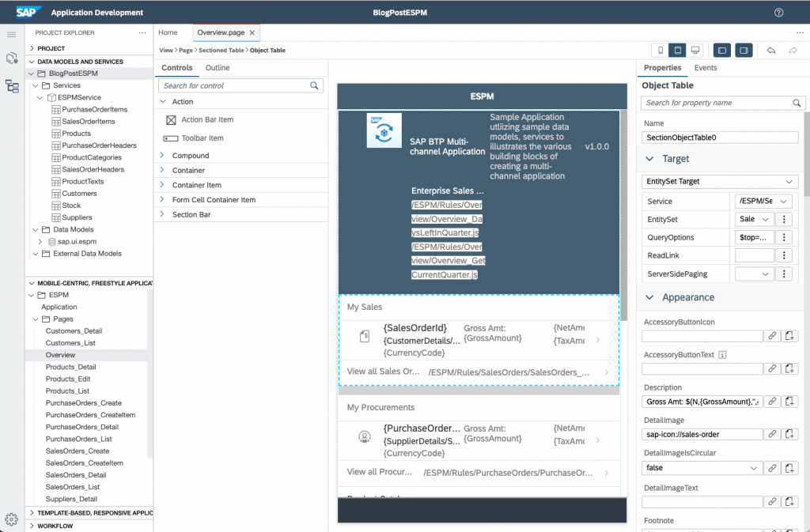This screenshot has height=532, width=810.
Task: Click the Sectioned Table breadcrumb
Action: (221, 50)
